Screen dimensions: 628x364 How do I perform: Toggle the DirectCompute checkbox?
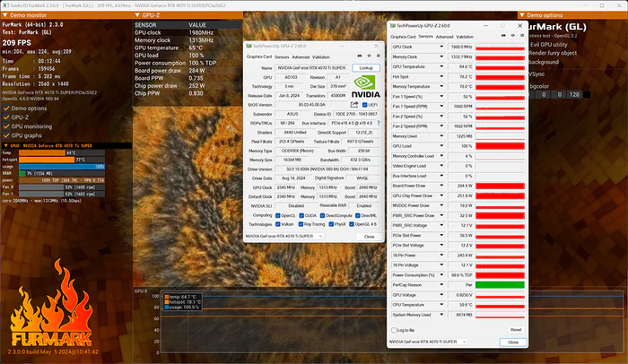[x=322, y=215]
